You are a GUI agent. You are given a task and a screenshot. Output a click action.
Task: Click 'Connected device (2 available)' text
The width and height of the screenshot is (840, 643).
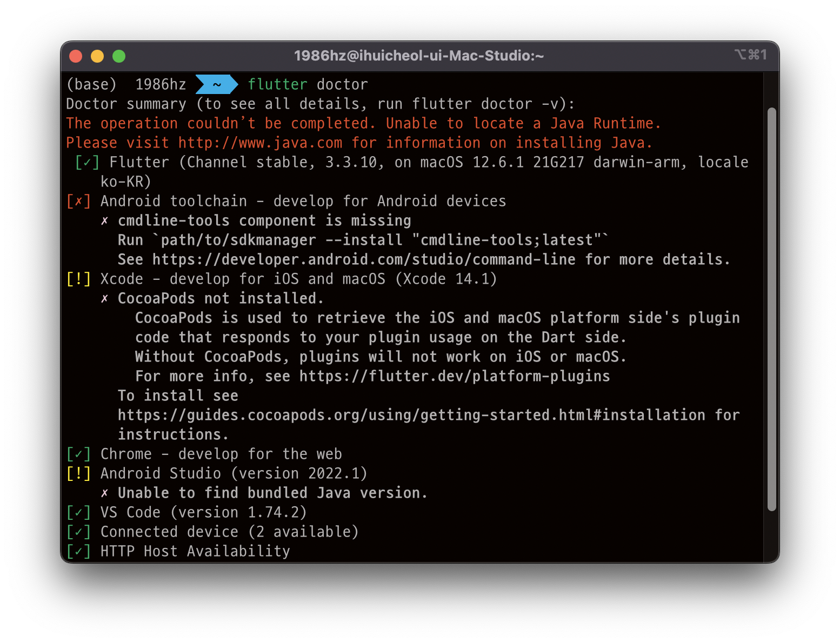(x=230, y=532)
